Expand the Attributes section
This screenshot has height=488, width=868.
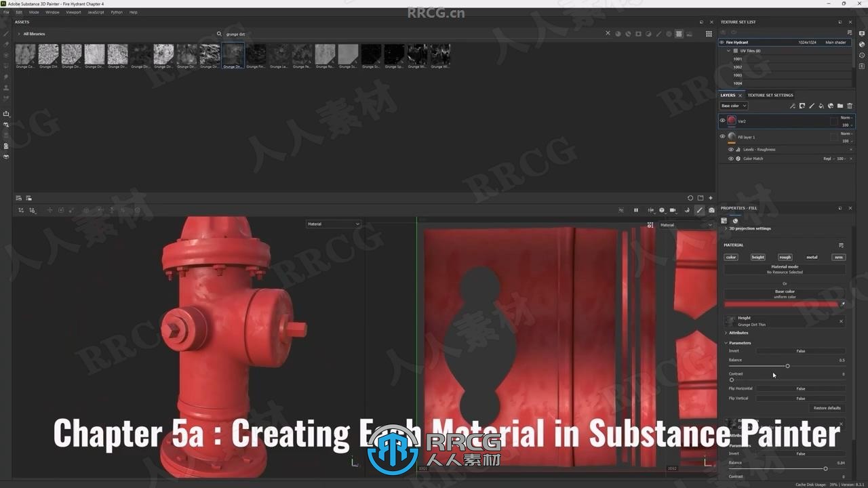726,333
